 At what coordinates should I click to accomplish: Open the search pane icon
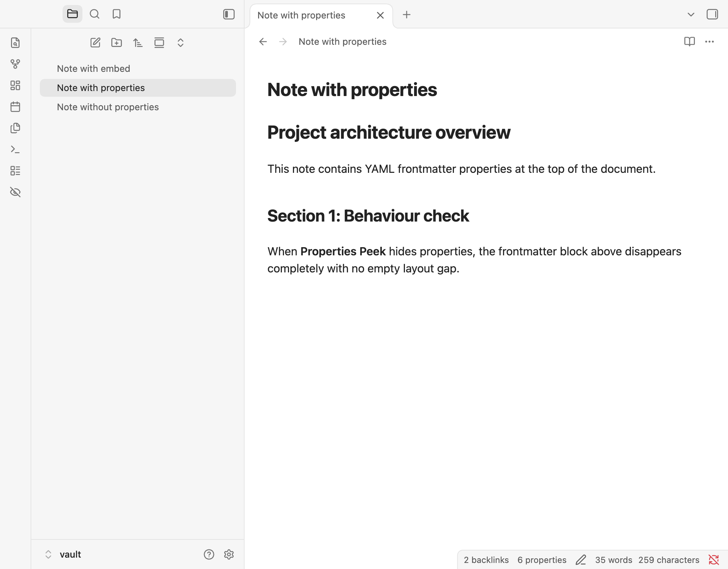point(95,14)
